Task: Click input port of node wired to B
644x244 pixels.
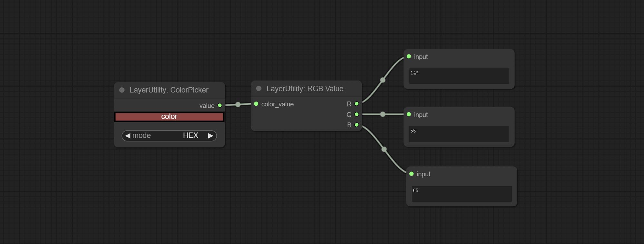Action: (x=411, y=174)
